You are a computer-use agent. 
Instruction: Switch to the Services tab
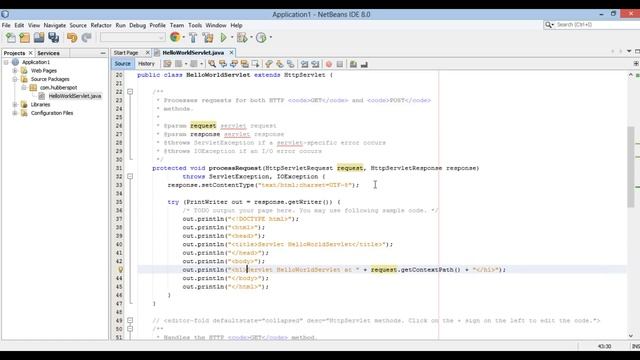(x=48, y=53)
